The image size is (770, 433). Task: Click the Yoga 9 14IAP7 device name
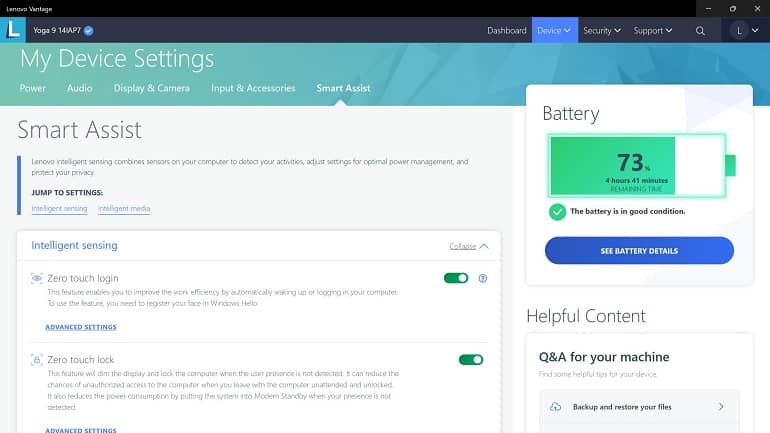(x=57, y=30)
